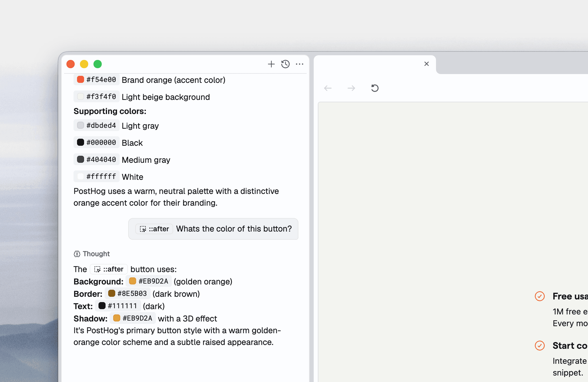Close the browser tab with the X

pos(426,64)
